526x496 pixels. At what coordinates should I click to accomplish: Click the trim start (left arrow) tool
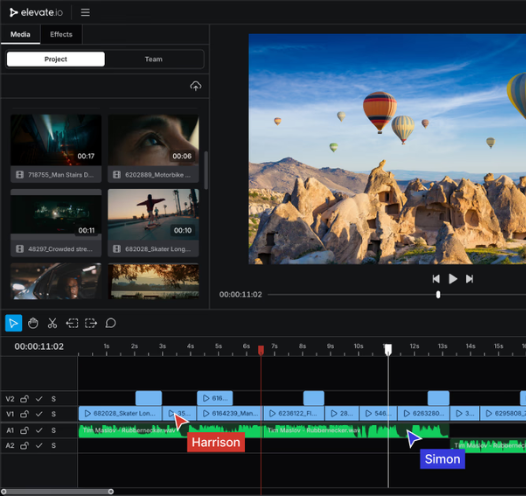72,323
